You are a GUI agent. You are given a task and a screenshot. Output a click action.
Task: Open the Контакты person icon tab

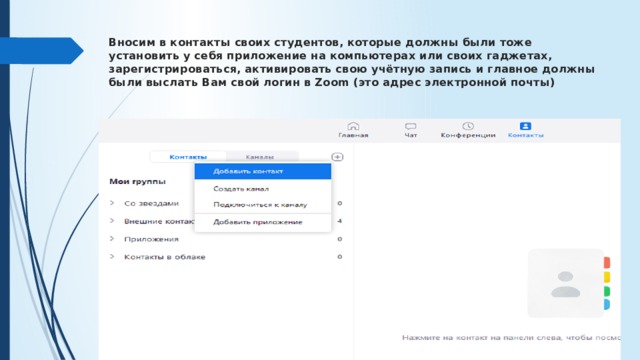coord(526,130)
